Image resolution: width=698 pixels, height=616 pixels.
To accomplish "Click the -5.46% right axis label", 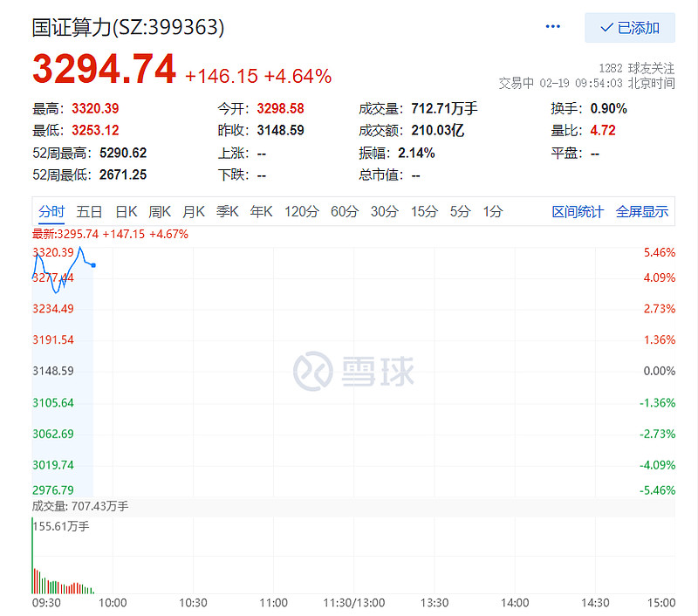I will [x=658, y=490].
